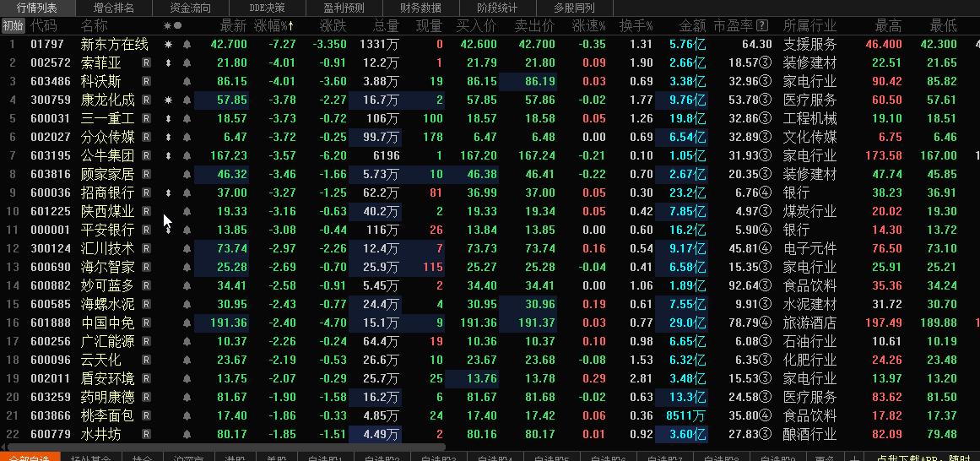Click the sun marker icon for 康龙化成
Image resolution: width=980 pixels, height=461 pixels.
click(x=167, y=100)
